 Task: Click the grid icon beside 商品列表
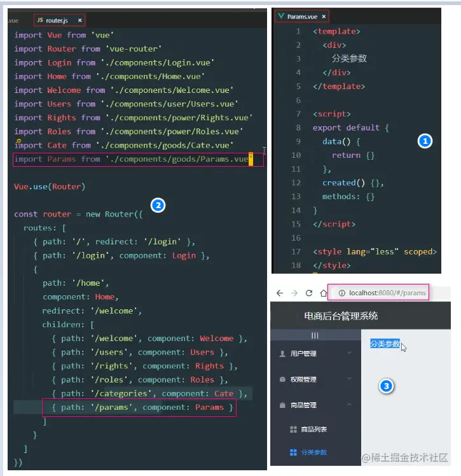pyautogui.click(x=293, y=430)
